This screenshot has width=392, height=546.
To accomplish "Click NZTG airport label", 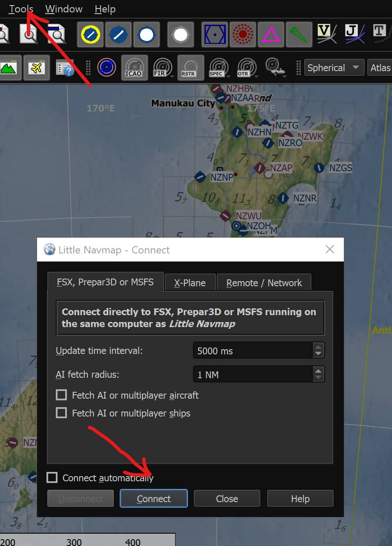I will click(287, 125).
